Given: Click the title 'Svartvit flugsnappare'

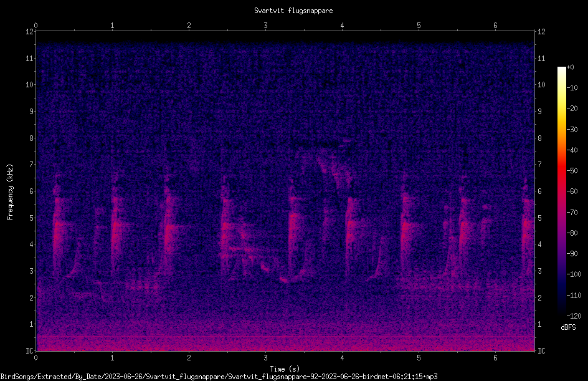Looking at the screenshot, I should [x=293, y=11].
